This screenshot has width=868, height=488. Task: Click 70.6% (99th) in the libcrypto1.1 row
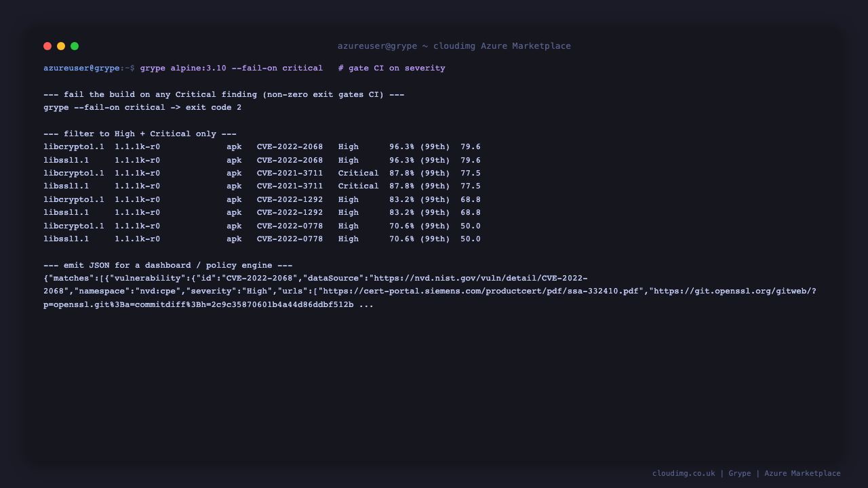point(420,226)
